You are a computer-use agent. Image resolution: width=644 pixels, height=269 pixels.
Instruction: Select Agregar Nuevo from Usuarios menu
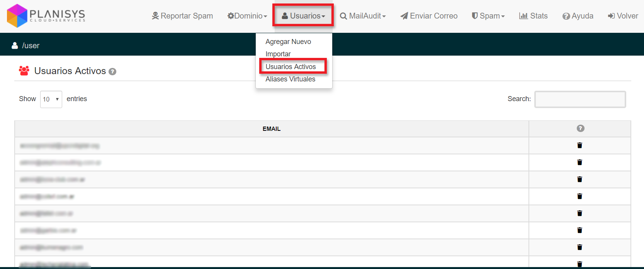coord(288,42)
